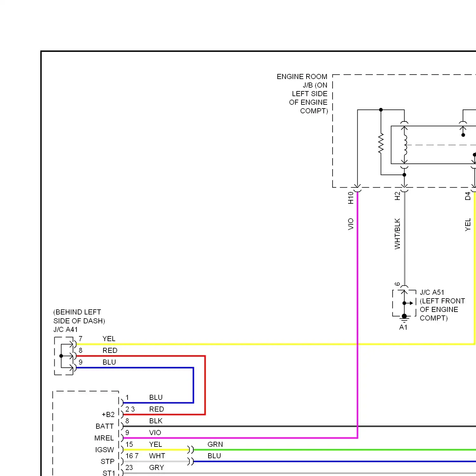Click the H2 connector label
Screen dimensions: 476x476
(397, 196)
